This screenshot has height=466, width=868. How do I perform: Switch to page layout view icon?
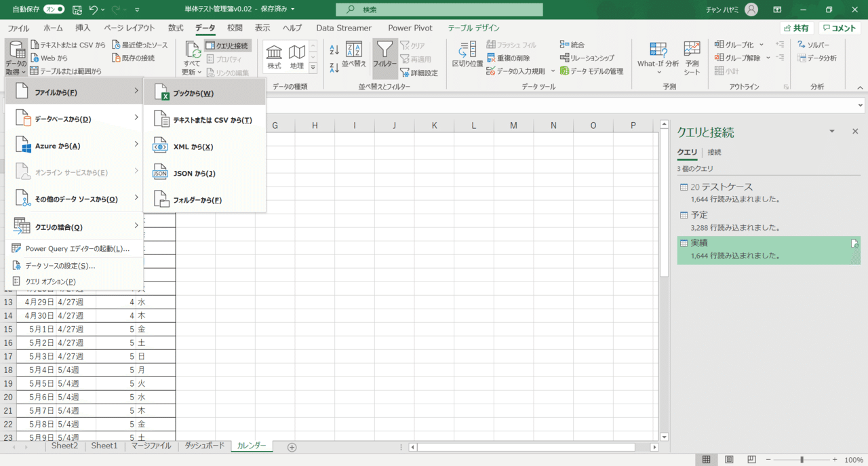point(729,459)
